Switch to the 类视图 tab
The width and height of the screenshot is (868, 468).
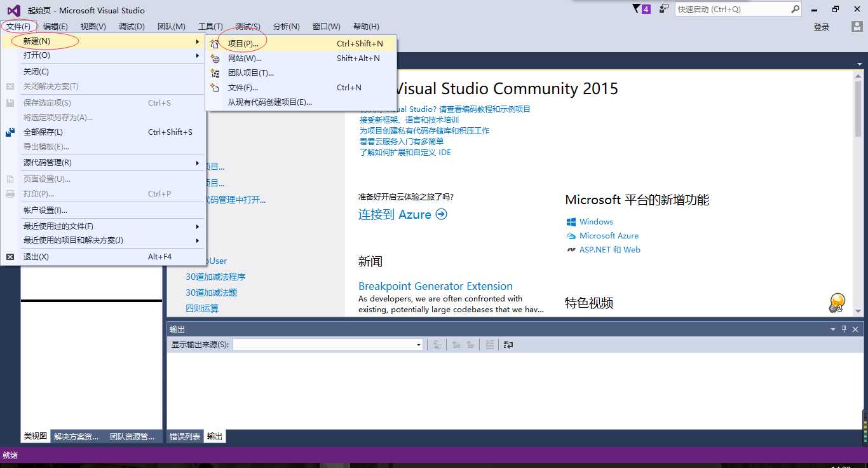click(x=36, y=436)
